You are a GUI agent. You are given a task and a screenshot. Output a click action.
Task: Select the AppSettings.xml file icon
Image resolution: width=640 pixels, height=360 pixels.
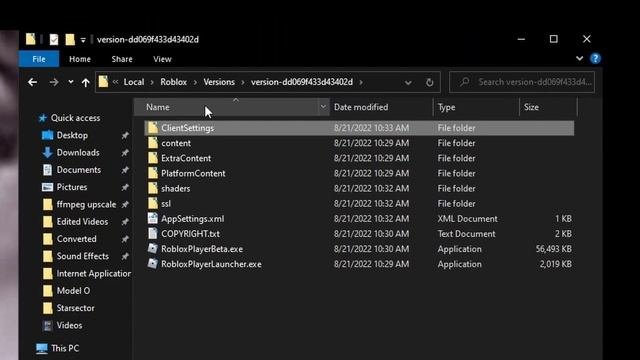pos(153,218)
